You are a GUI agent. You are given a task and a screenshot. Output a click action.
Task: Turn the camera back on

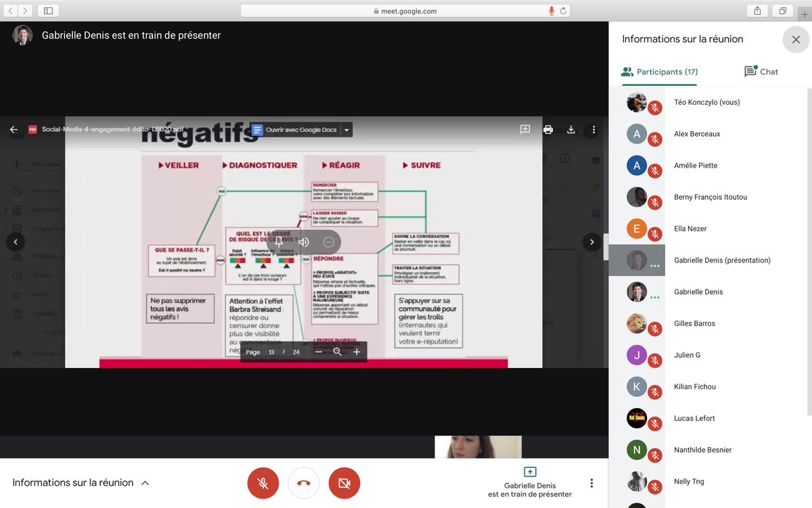[x=344, y=483]
